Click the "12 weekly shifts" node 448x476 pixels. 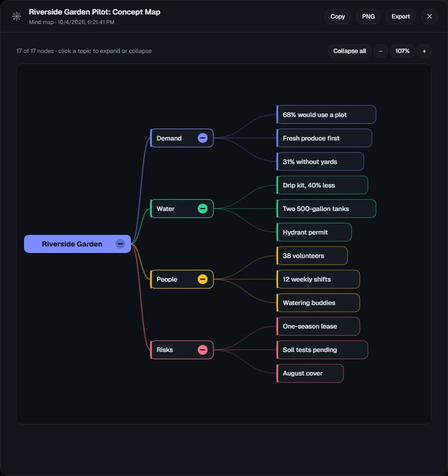tap(318, 279)
